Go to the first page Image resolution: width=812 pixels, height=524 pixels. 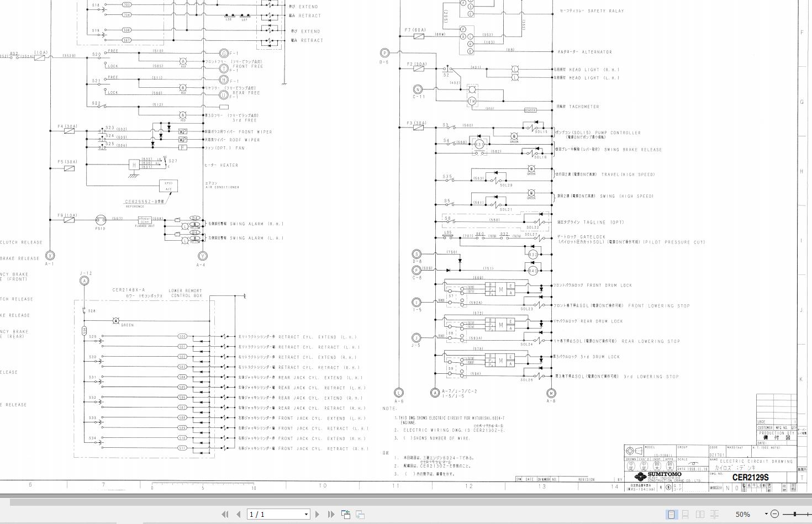click(225, 514)
